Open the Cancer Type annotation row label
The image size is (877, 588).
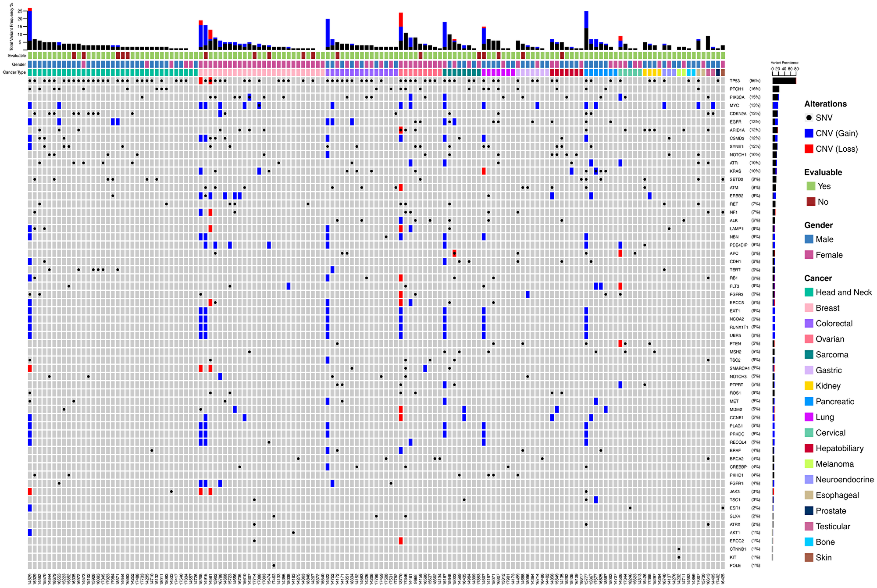[14, 72]
